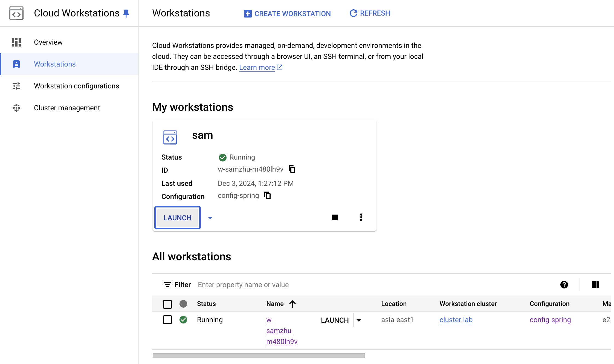Open the filter help question mark icon
The image size is (614, 364).
click(x=564, y=285)
